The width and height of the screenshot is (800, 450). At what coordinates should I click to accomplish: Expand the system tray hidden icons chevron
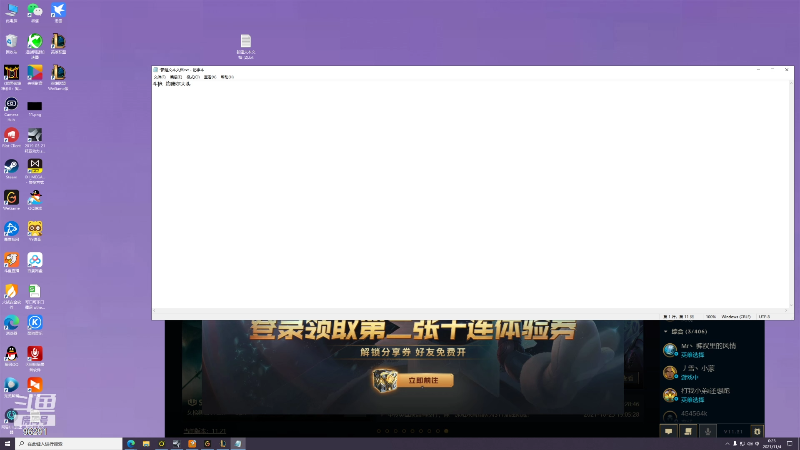[727, 444]
